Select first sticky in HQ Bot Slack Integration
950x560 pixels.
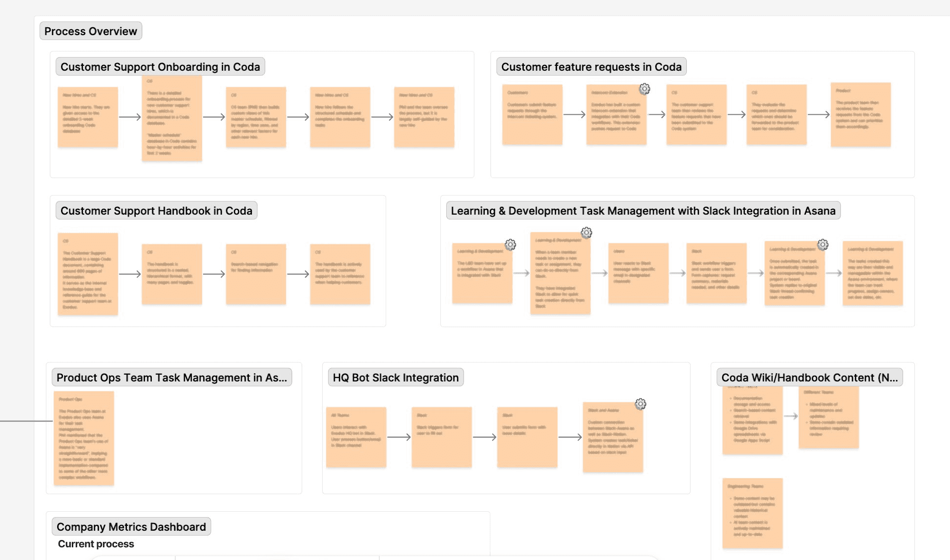[356, 437]
